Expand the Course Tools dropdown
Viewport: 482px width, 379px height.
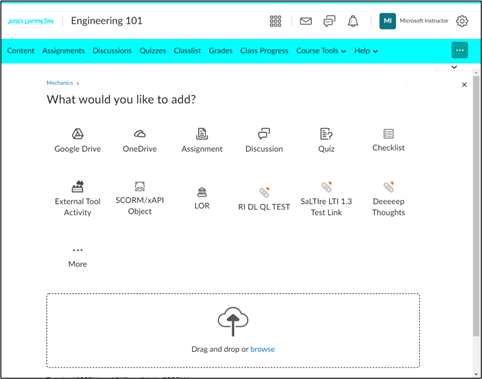pyautogui.click(x=321, y=51)
